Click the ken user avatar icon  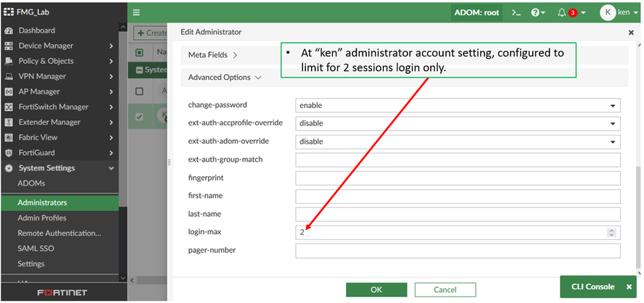608,12
